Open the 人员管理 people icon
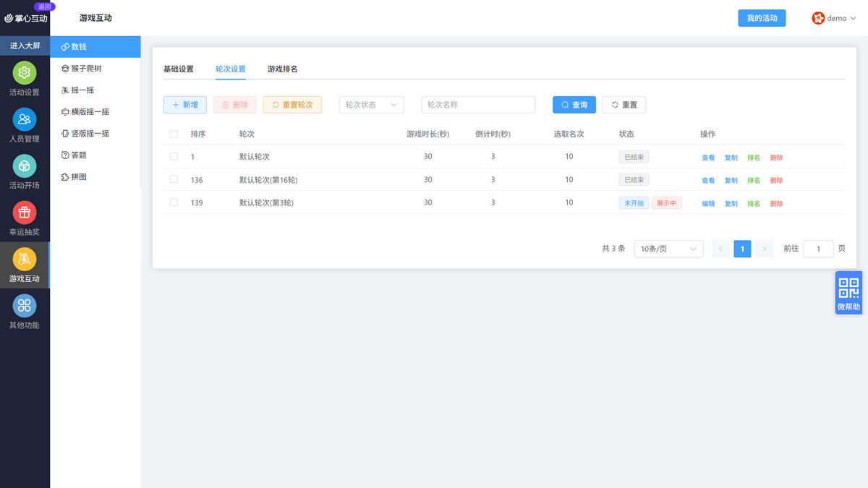868x488 pixels. (x=25, y=119)
